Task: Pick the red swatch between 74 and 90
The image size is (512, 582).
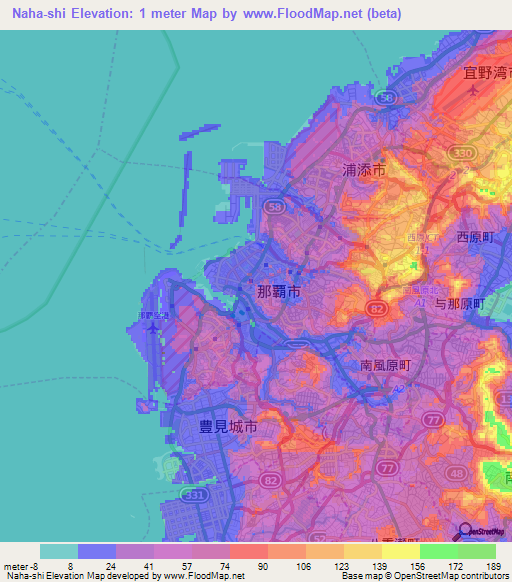Action: point(249,552)
